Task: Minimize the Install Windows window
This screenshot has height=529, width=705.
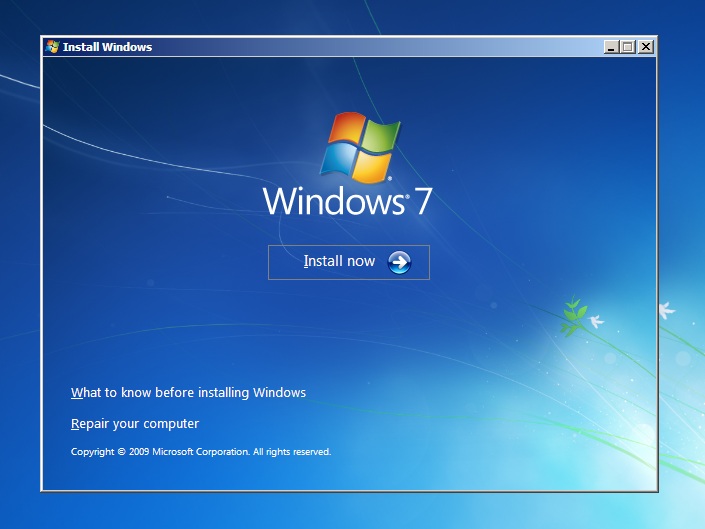Action: [610, 47]
